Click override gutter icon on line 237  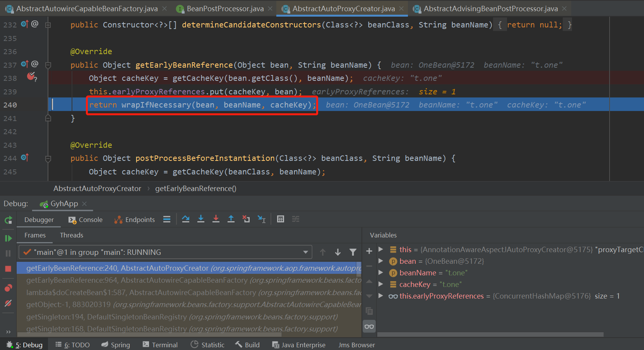25,64
